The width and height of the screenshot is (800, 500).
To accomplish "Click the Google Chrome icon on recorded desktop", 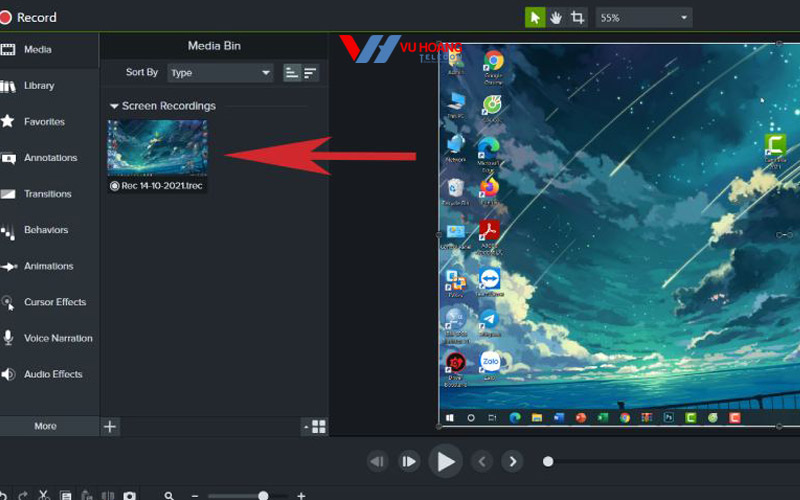I will (493, 61).
